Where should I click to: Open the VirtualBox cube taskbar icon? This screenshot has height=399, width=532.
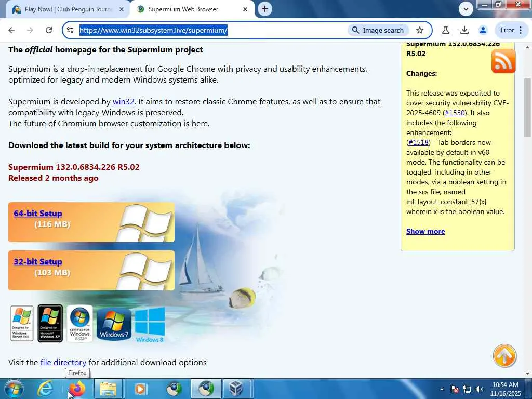coord(236,389)
